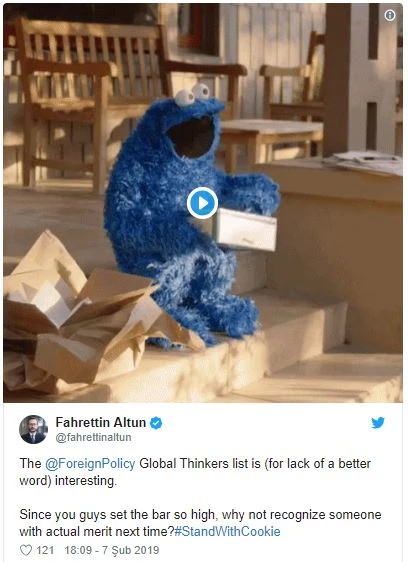Screen dimensions: 408x562
Task: Play the Cookie Monster video
Action: (x=202, y=203)
